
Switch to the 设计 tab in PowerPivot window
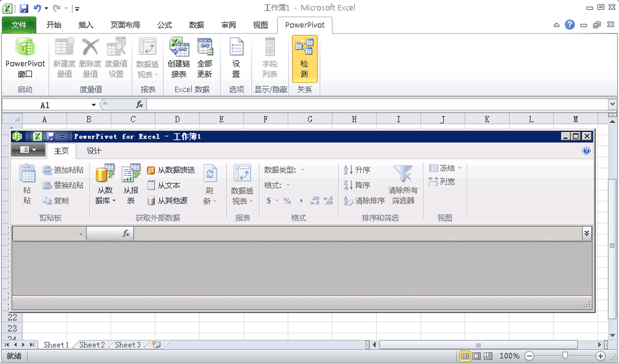click(94, 151)
